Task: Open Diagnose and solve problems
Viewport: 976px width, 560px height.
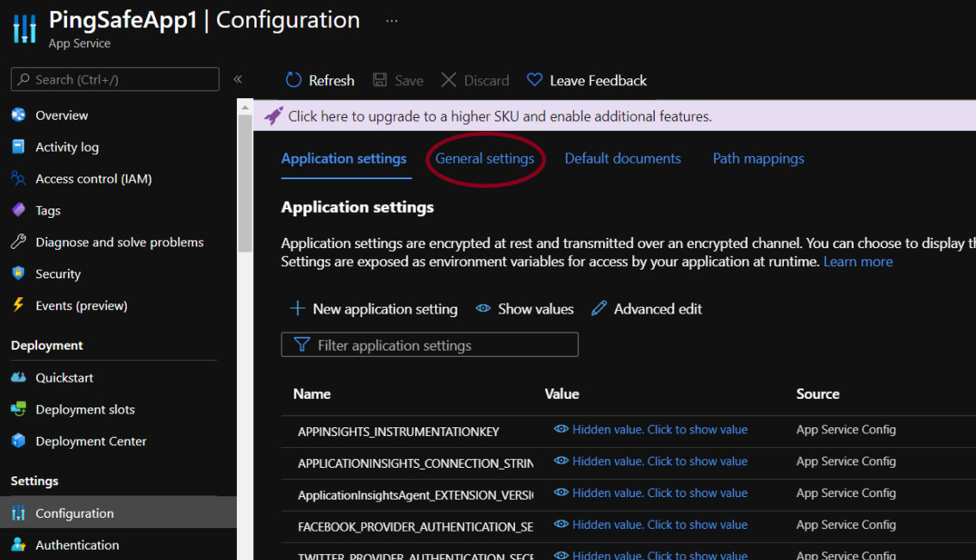Action: 119,242
